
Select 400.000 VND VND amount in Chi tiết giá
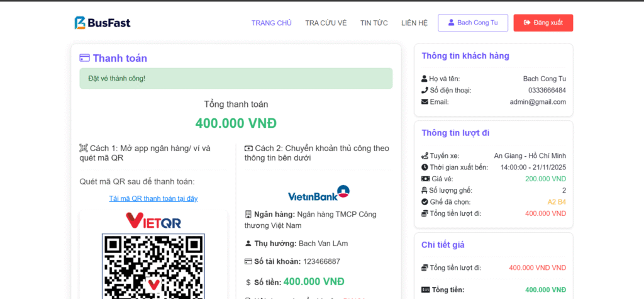[538, 268]
